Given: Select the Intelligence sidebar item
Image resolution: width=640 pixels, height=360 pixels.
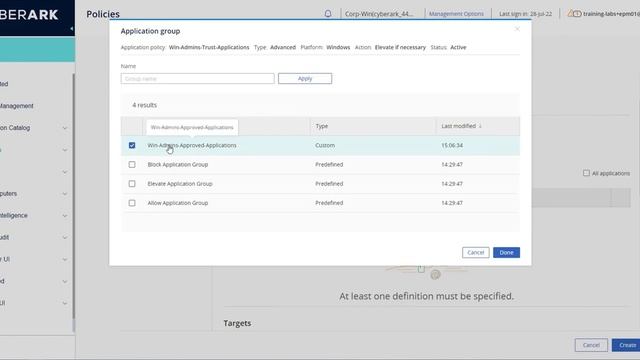Looking at the screenshot, I should coord(14,216).
